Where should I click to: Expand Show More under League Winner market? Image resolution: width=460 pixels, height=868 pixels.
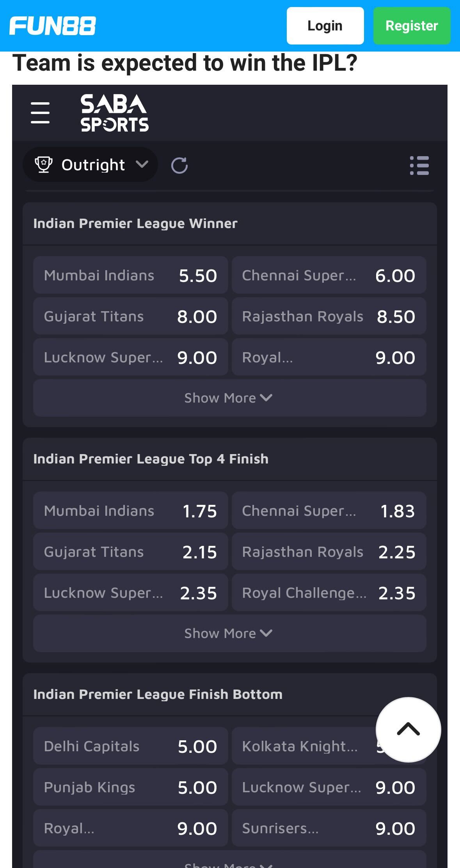click(229, 397)
